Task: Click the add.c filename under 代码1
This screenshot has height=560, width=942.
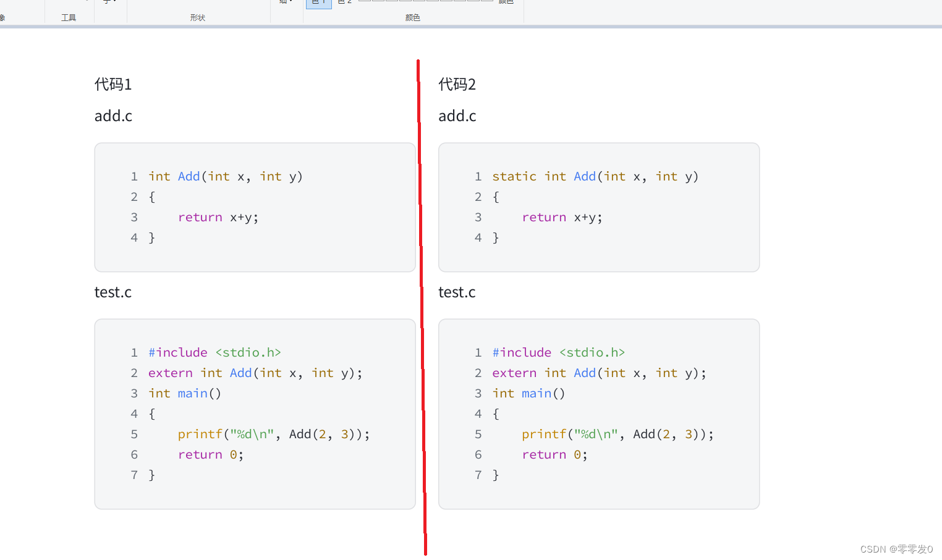Action: coord(113,116)
